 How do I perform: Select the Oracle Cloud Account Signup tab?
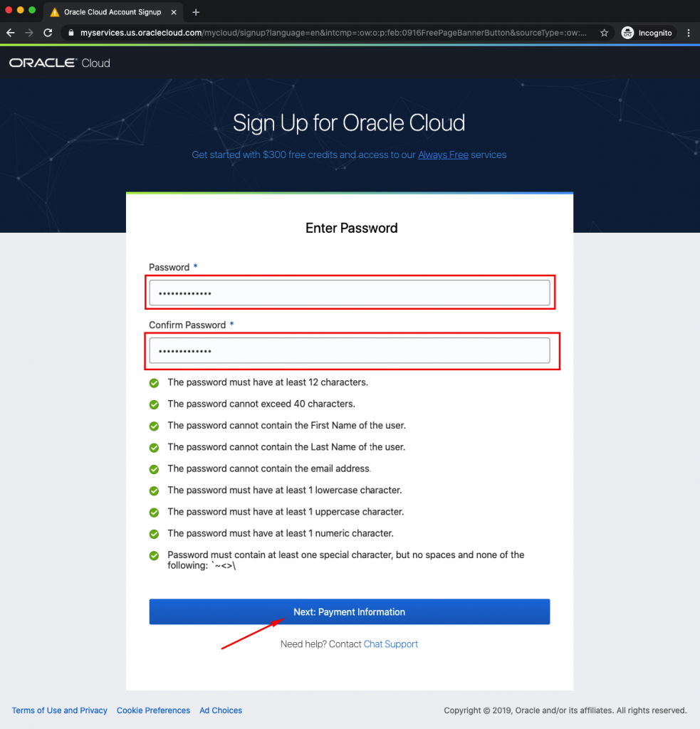tap(114, 11)
